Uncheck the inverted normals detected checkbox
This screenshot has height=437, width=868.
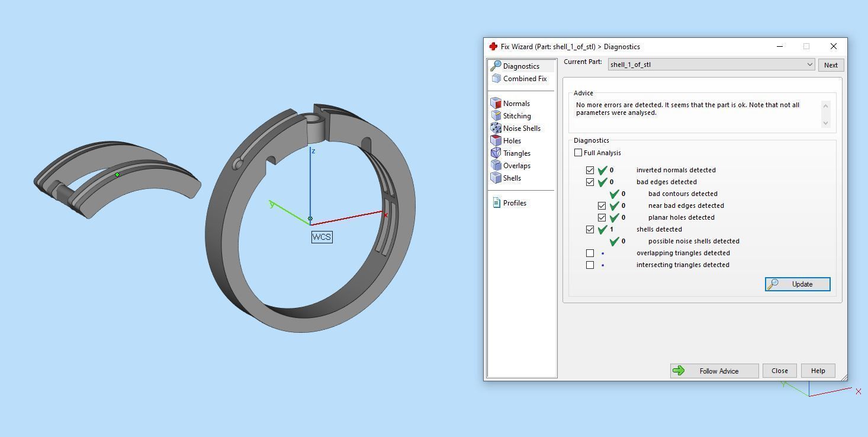[590, 170]
